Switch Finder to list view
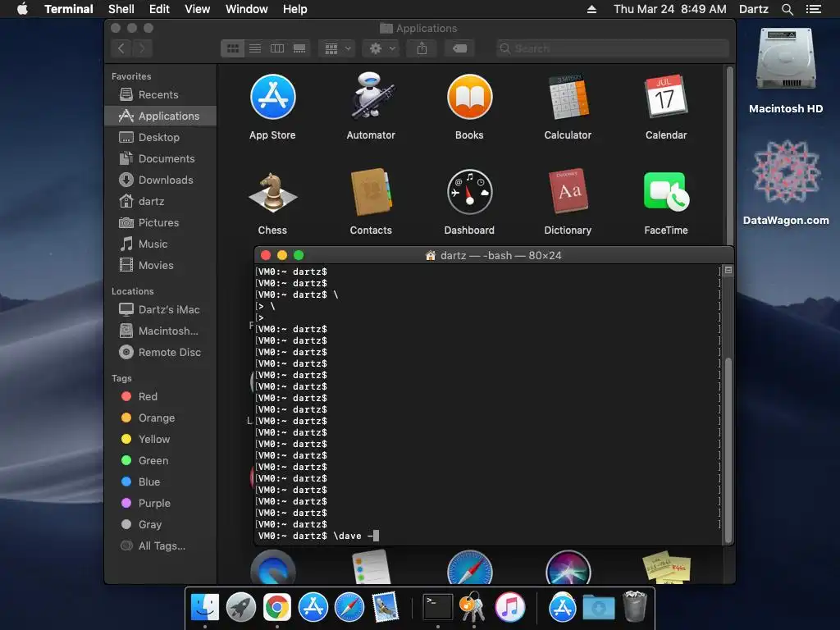This screenshot has width=840, height=630. click(255, 48)
